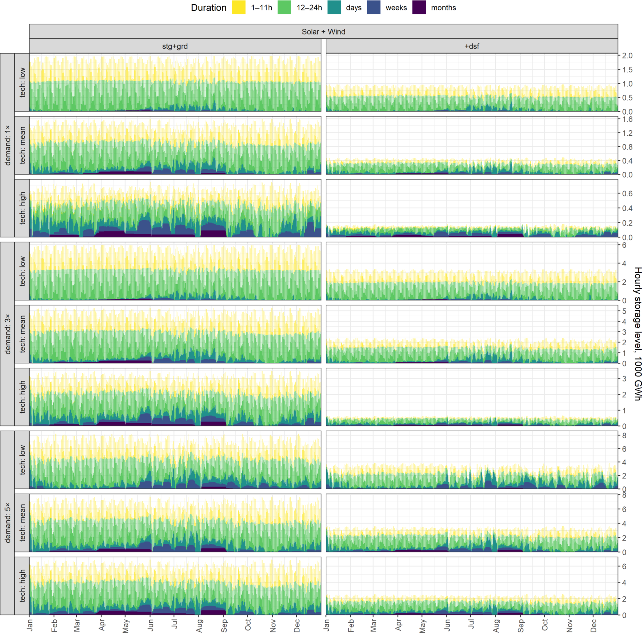The height and width of the screenshot is (644, 644).
Task: Click the teal days legend swatch
Action: tap(334, 8)
